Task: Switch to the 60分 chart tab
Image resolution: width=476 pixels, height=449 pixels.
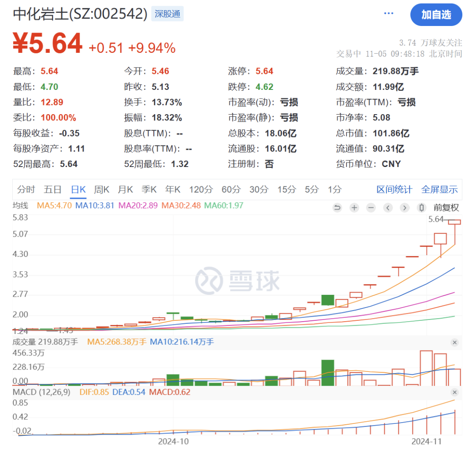Action: point(231,189)
